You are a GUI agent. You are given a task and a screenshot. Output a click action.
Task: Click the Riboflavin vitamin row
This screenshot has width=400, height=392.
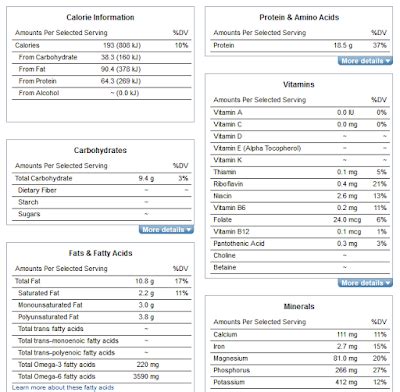point(300,184)
